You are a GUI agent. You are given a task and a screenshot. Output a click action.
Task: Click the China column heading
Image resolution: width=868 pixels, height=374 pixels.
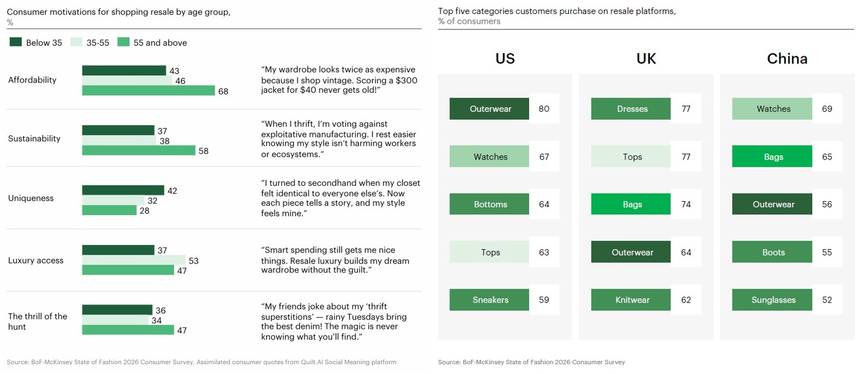coord(787,59)
